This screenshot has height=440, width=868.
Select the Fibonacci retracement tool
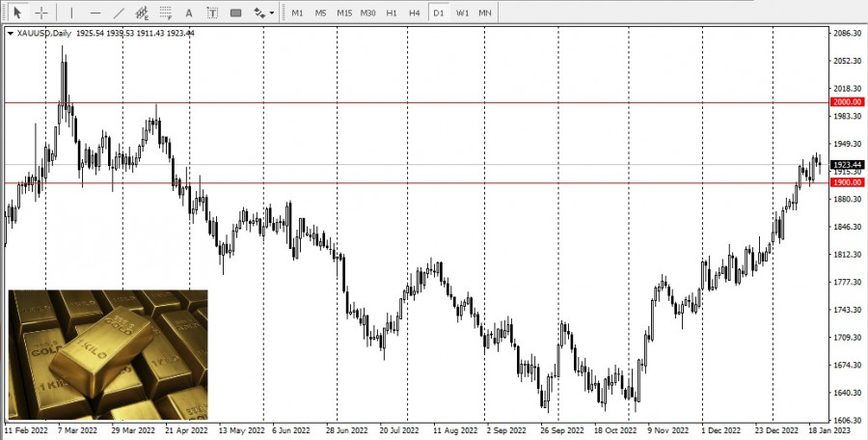click(166, 13)
